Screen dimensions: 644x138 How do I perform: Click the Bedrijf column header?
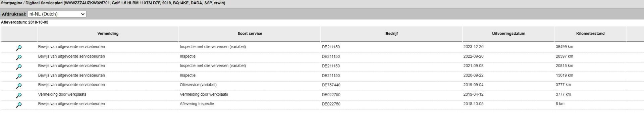391,34
